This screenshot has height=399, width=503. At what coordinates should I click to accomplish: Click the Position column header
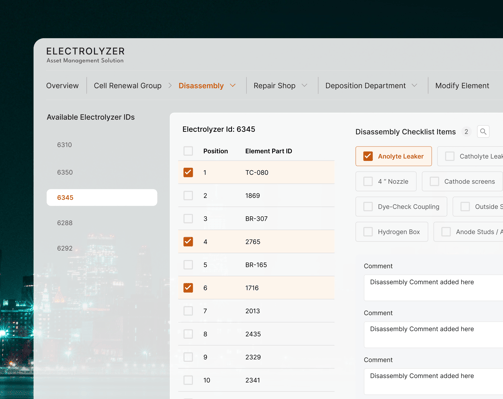coord(216,151)
